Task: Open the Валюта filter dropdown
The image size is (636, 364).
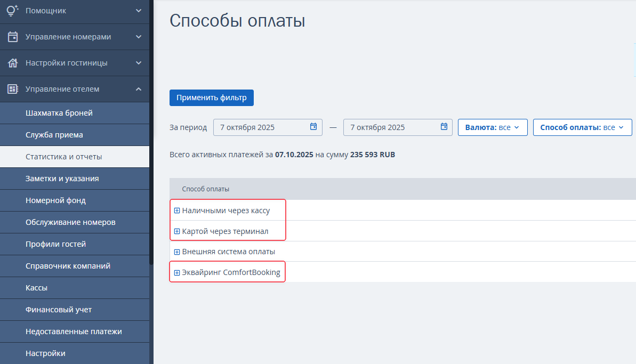Action: click(x=492, y=127)
